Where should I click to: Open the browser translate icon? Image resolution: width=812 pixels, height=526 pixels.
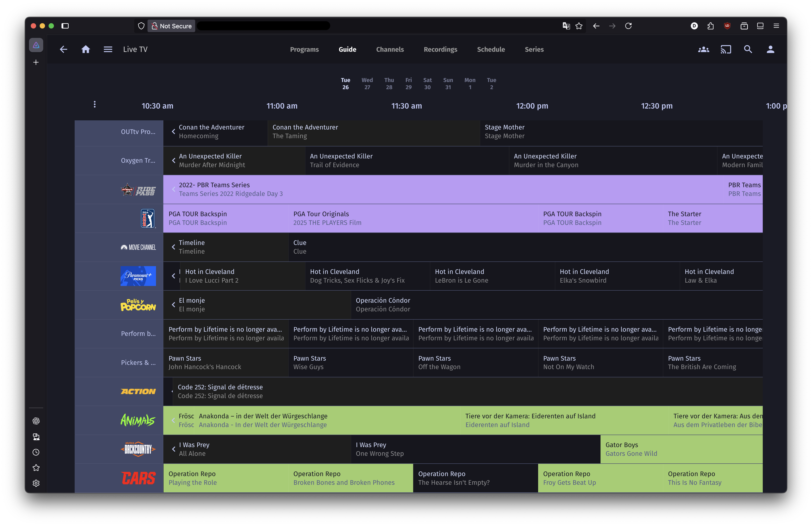point(566,26)
